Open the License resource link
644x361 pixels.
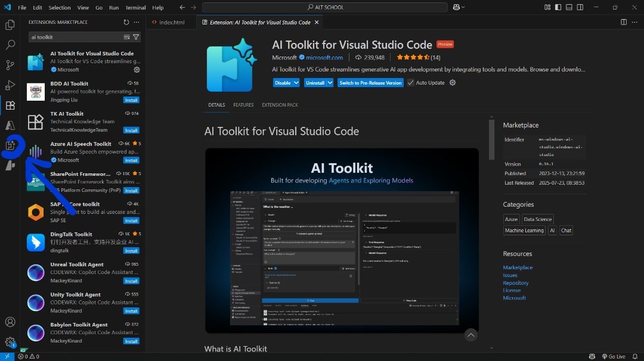(x=512, y=290)
